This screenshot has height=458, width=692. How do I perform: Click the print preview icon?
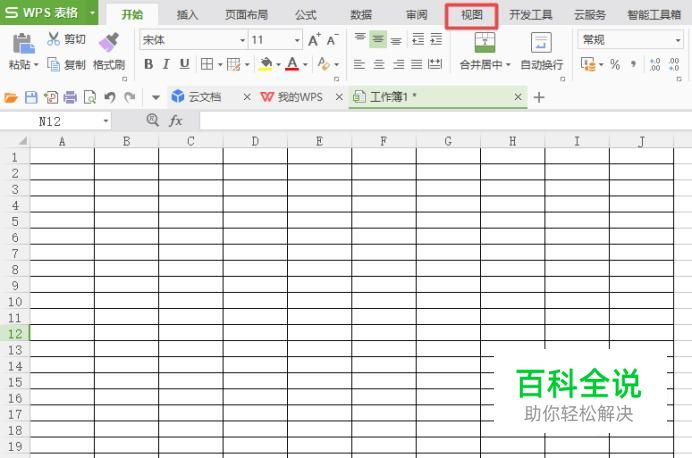click(90, 97)
